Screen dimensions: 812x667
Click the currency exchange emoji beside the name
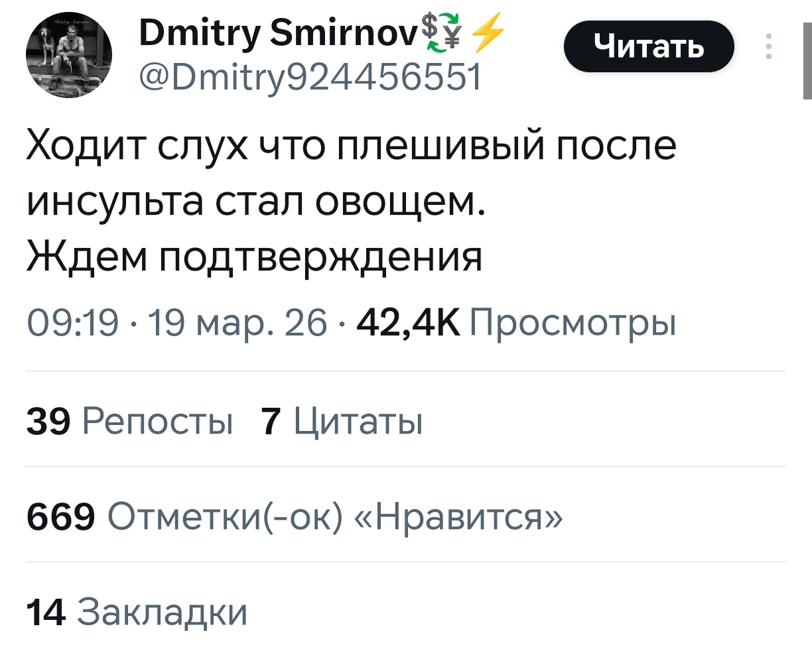[442, 33]
